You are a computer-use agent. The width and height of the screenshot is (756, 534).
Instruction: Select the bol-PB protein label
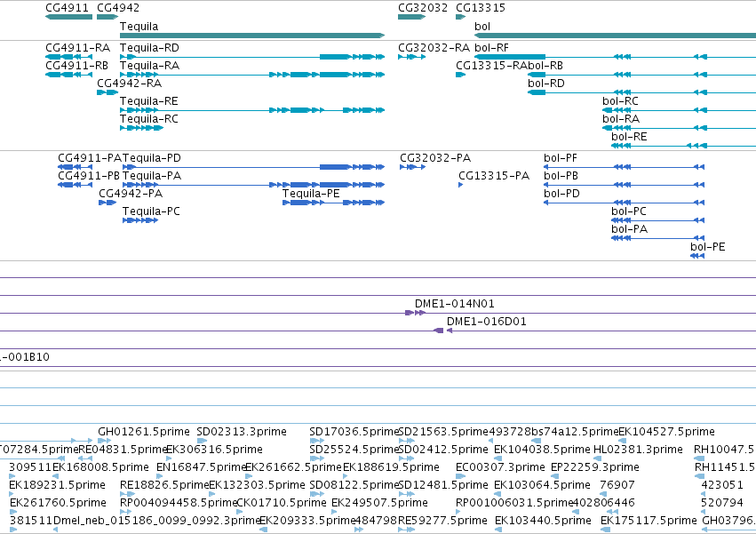(x=561, y=176)
